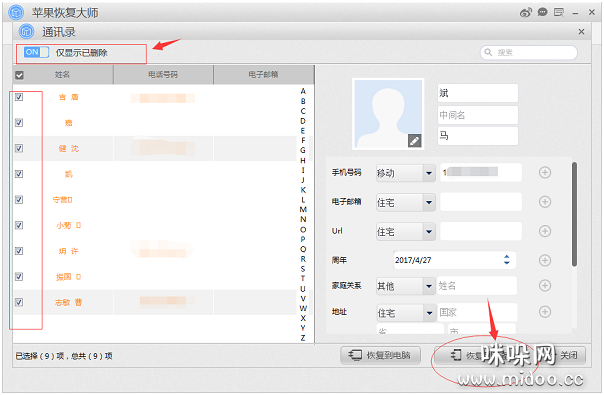Uncheck the 志敏 曹 contact checkbox

point(19,302)
